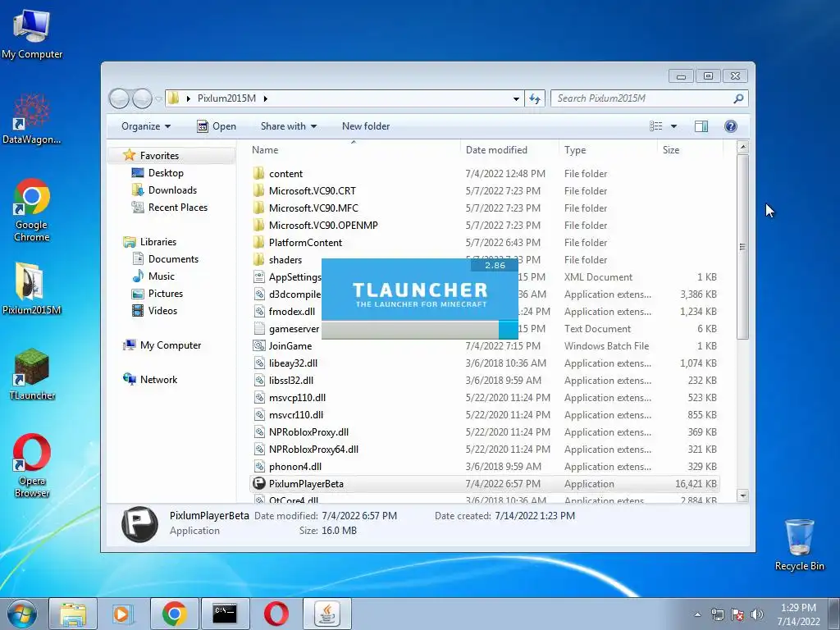Click the Windows Start orb

click(x=22, y=614)
